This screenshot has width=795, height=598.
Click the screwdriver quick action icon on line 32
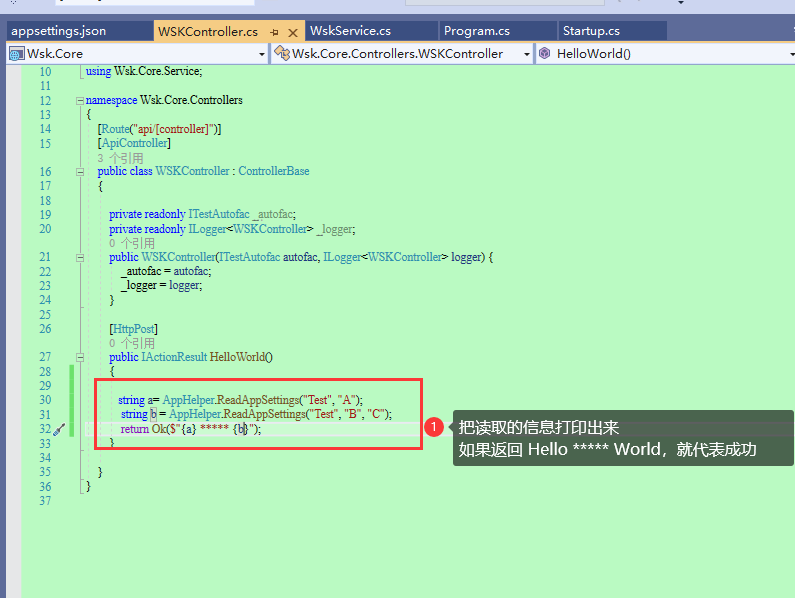pos(59,430)
